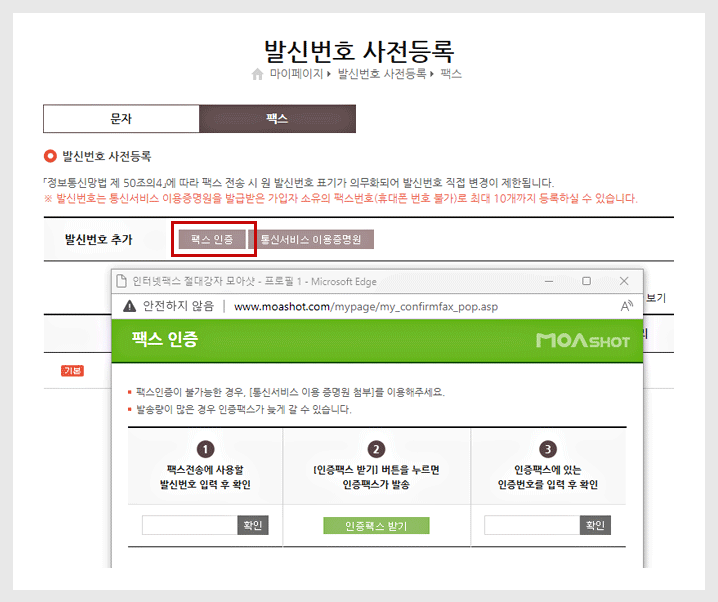Screen dimensions: 718x602
Task: Open 통신서비스 이용증명원 button
Action: click(x=311, y=239)
